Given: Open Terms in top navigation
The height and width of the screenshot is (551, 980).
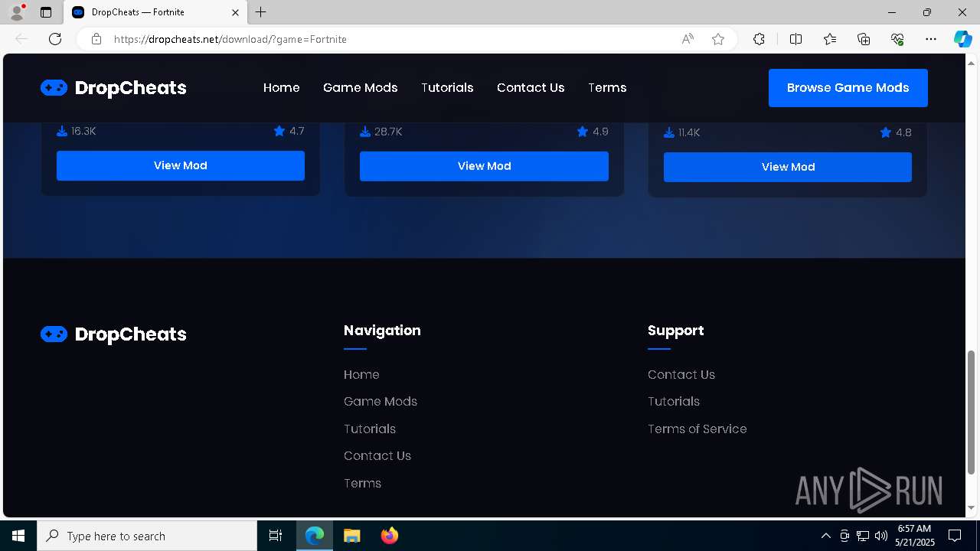Looking at the screenshot, I should point(607,88).
